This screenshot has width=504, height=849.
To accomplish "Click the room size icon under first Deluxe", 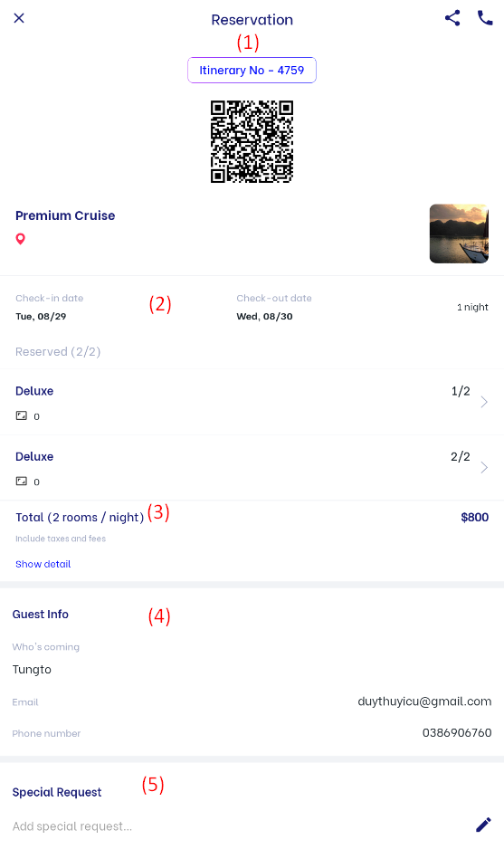I will (21, 415).
